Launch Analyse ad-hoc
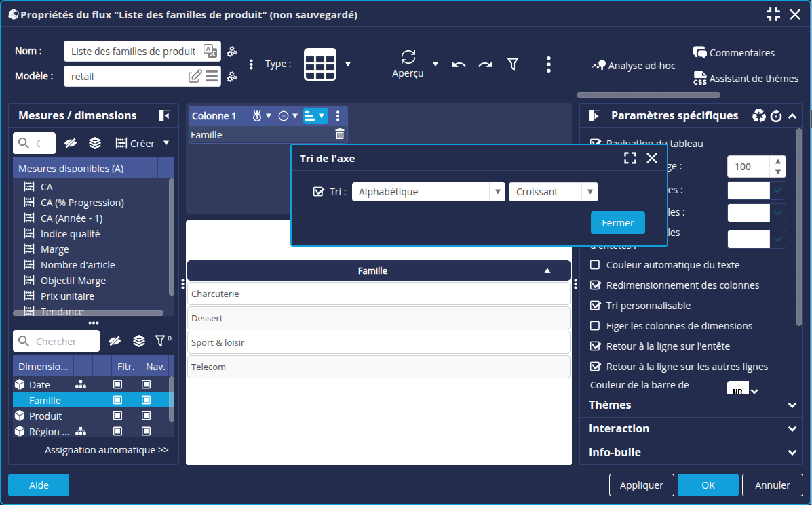812x505 pixels. 634,66
